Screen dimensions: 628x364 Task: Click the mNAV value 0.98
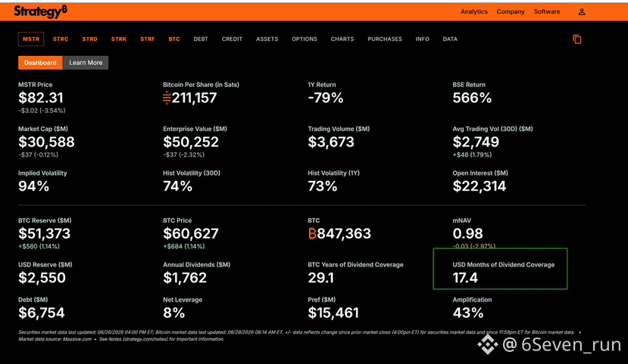[468, 233]
